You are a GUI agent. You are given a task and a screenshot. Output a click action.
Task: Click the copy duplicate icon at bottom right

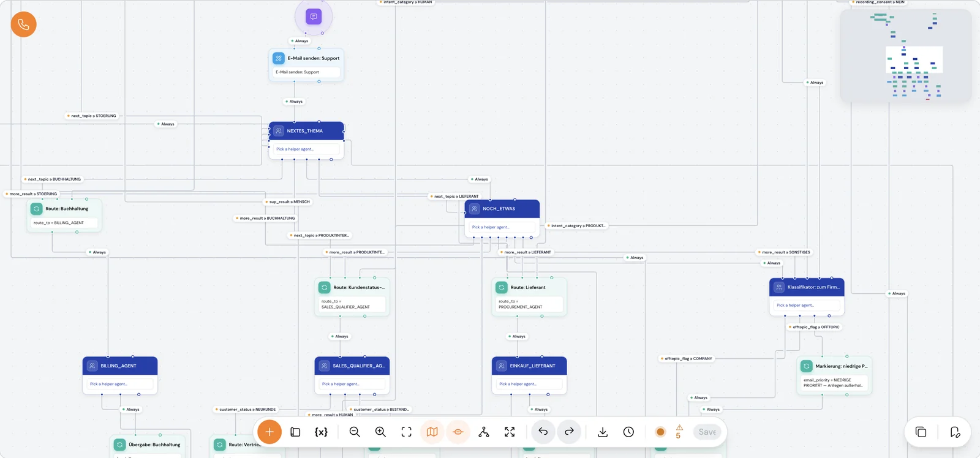coord(921,432)
